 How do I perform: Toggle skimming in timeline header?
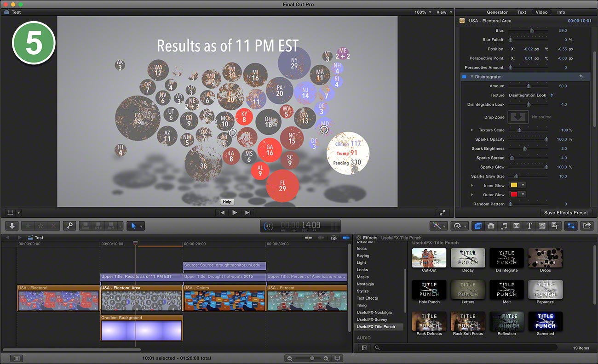(309, 238)
